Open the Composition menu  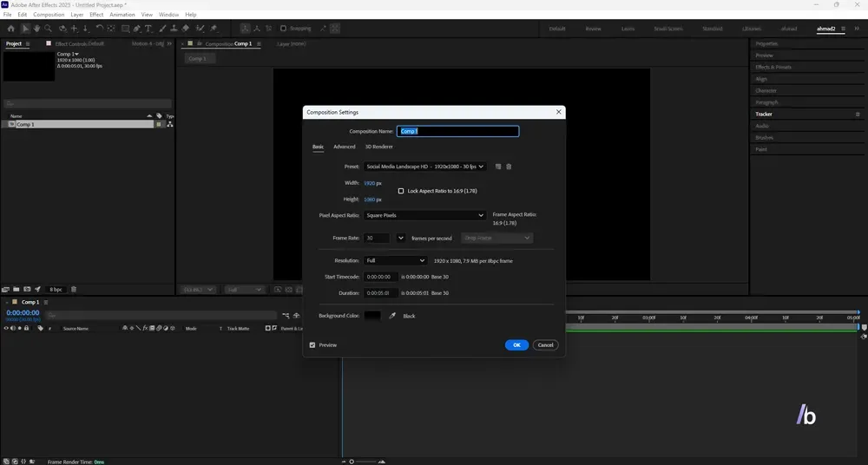pyautogui.click(x=49, y=15)
